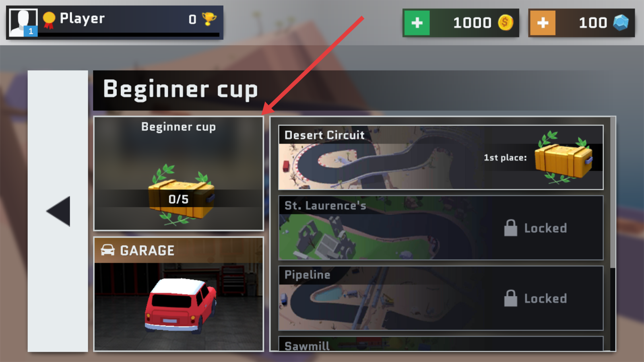Open the player avatar profile picture

point(23,23)
